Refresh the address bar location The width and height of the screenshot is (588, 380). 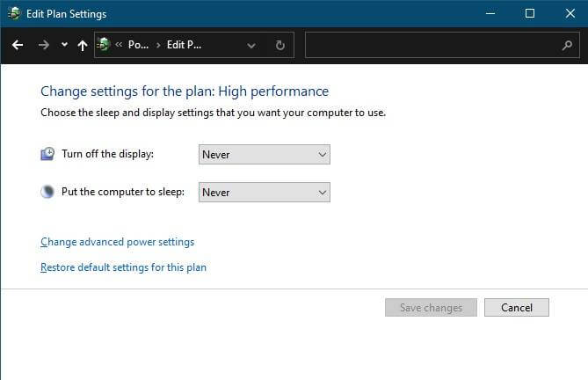(279, 45)
